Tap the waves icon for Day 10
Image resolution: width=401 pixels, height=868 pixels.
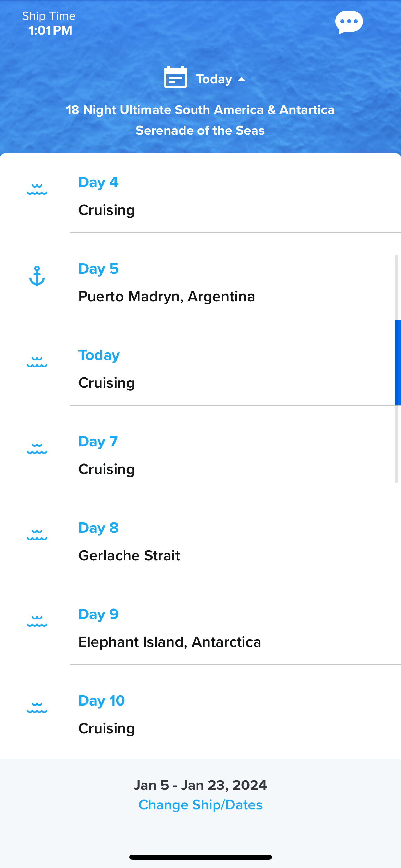point(37,708)
